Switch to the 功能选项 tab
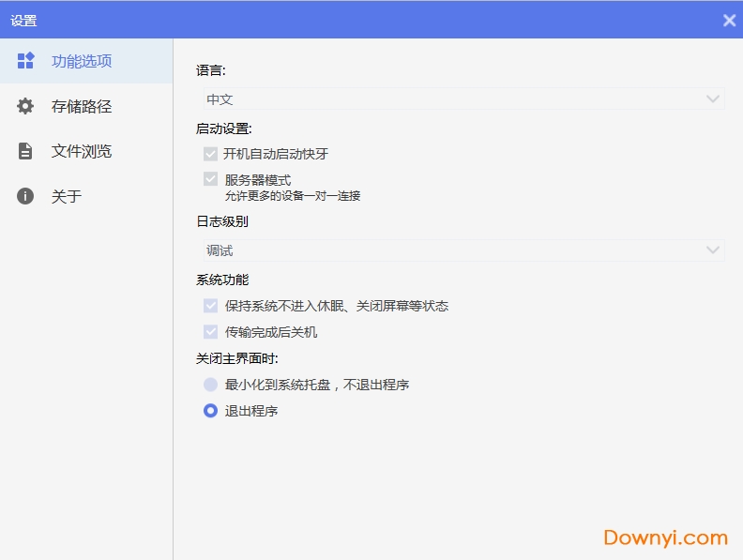This screenshot has width=743, height=560. [82, 61]
